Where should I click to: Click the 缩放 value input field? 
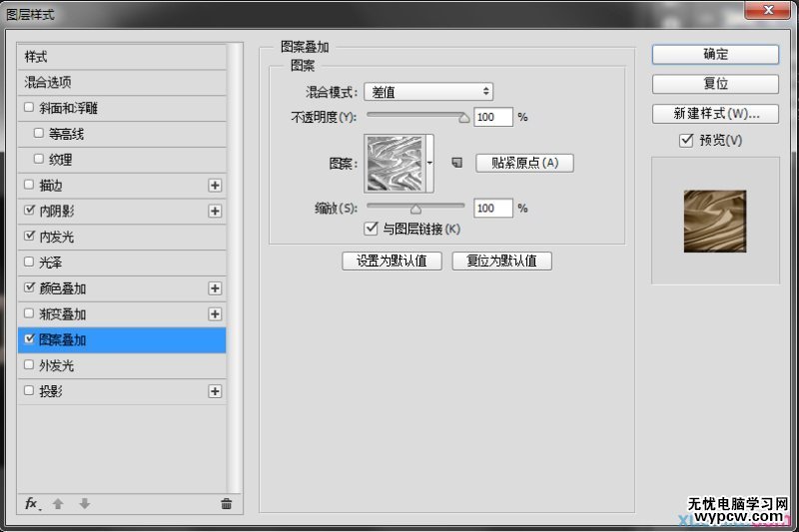[x=492, y=208]
